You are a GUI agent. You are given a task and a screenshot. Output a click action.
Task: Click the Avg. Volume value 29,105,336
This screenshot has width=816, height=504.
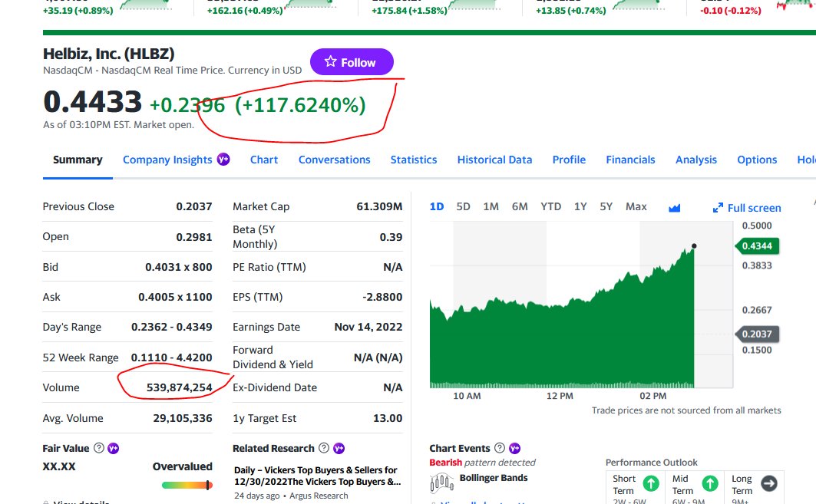[183, 418]
